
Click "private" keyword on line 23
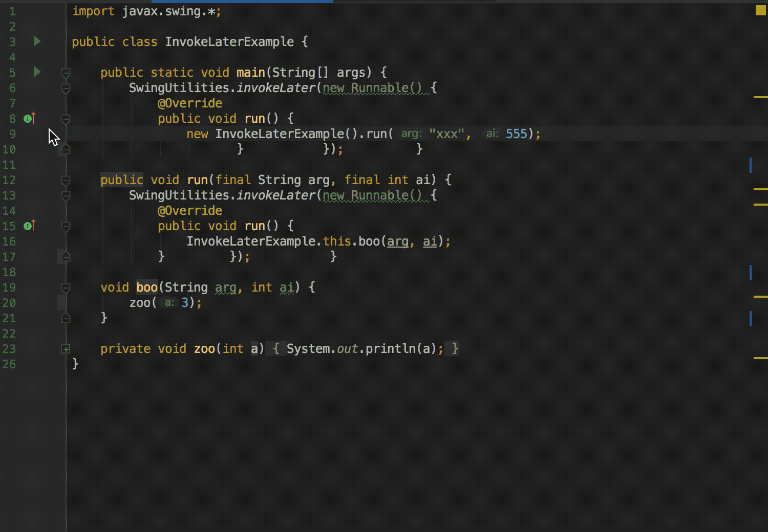pyautogui.click(x=125, y=349)
